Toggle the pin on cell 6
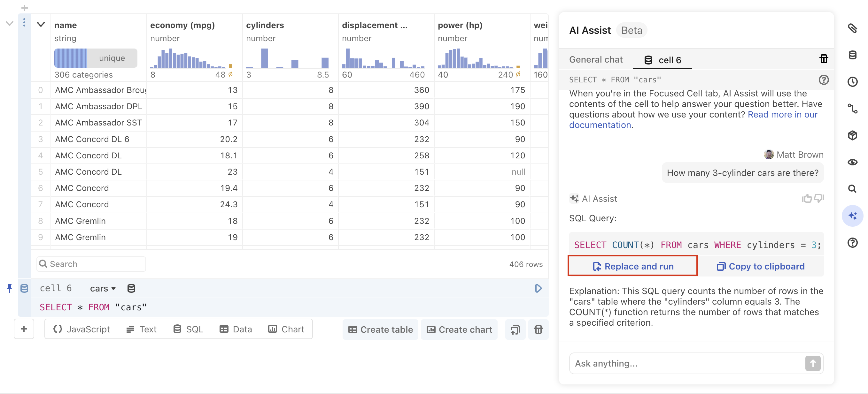 9,288
